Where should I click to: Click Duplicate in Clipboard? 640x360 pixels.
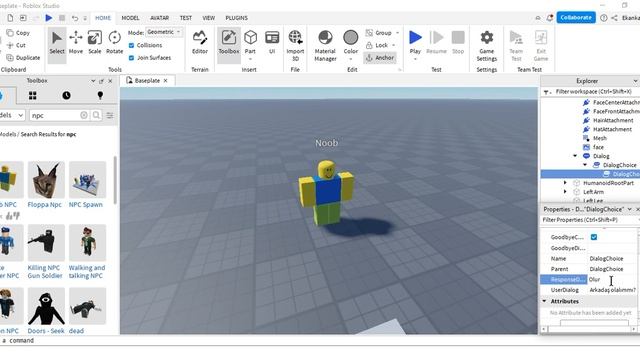click(x=23, y=58)
